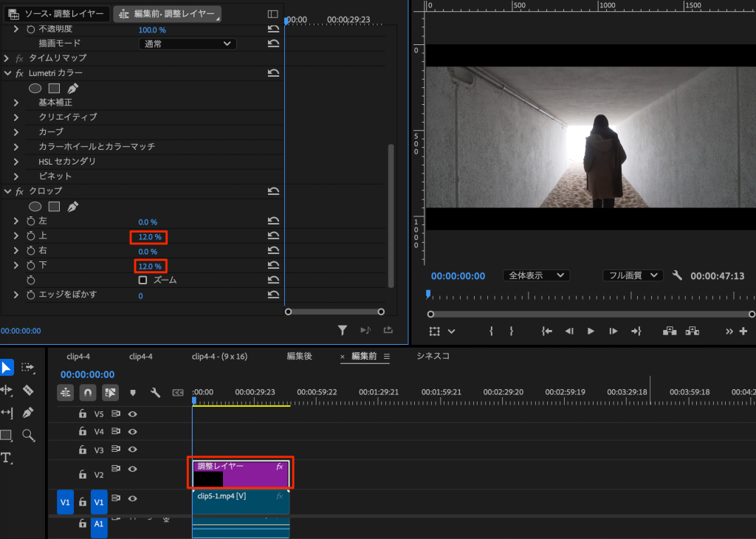Screen dimensions: 756x539
Task: Choose the Zoom magnifier tool
Action: click(x=28, y=435)
